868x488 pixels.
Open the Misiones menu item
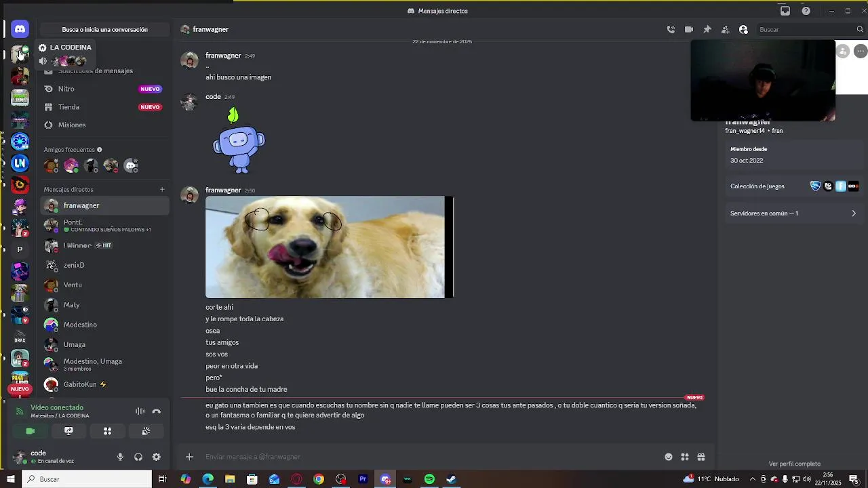(x=104, y=125)
